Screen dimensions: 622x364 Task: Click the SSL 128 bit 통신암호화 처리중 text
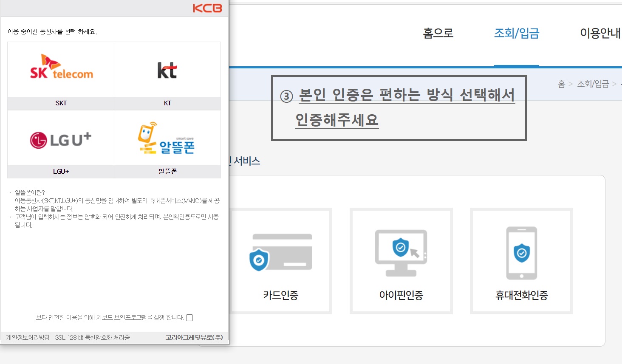click(x=93, y=338)
